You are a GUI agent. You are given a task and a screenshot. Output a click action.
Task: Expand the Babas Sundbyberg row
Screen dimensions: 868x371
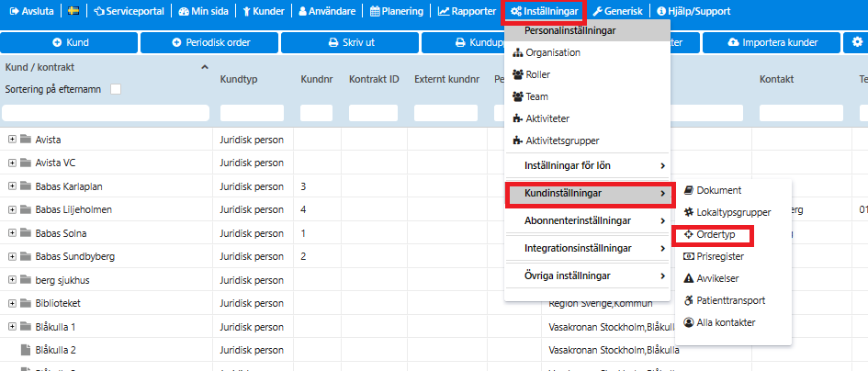[12, 256]
